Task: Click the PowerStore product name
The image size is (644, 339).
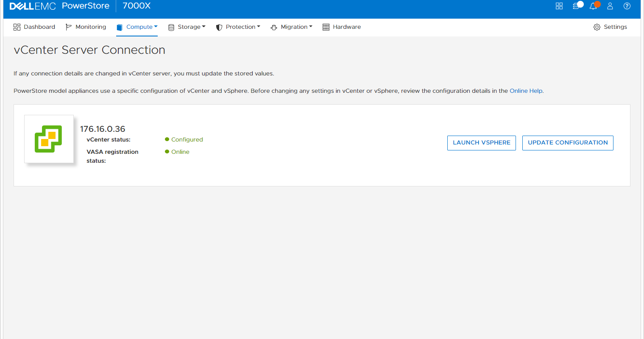Action: [86, 6]
